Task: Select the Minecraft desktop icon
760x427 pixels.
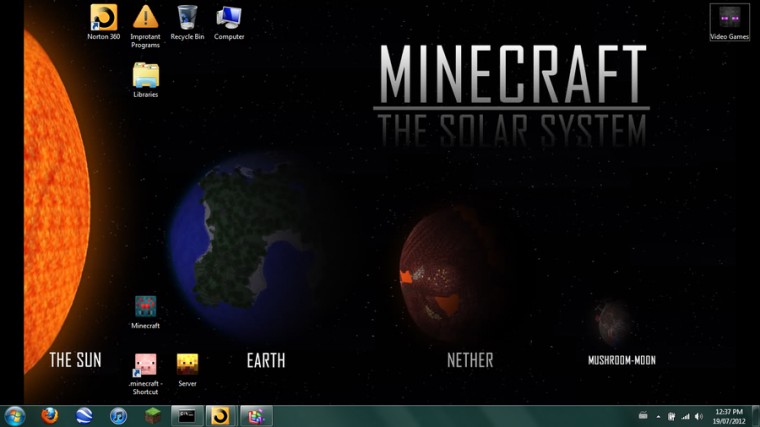Action: 145,312
